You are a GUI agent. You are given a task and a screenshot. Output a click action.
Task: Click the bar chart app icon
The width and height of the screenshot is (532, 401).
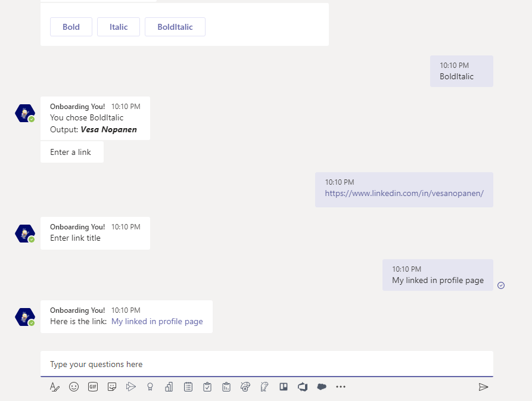[x=169, y=387]
